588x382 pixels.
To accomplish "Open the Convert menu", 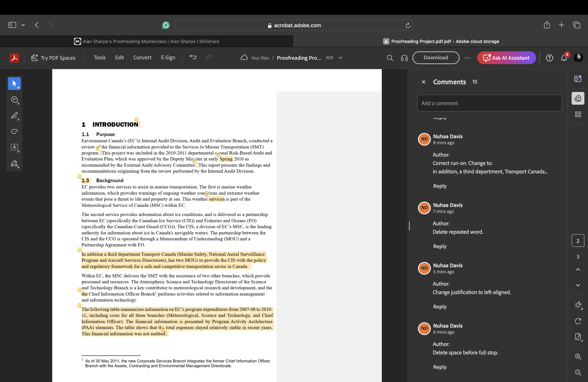I will pyautogui.click(x=142, y=57).
